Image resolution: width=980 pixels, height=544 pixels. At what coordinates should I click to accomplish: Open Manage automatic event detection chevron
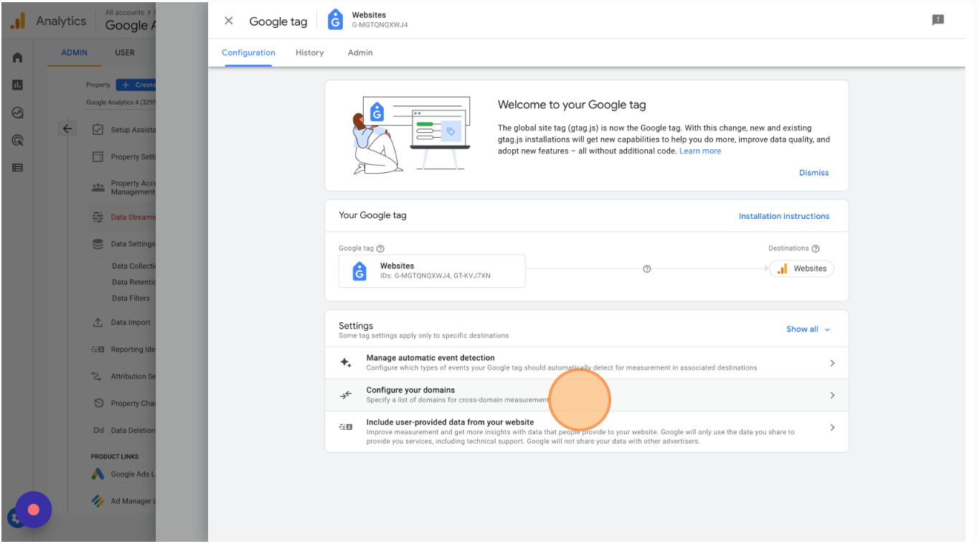832,363
